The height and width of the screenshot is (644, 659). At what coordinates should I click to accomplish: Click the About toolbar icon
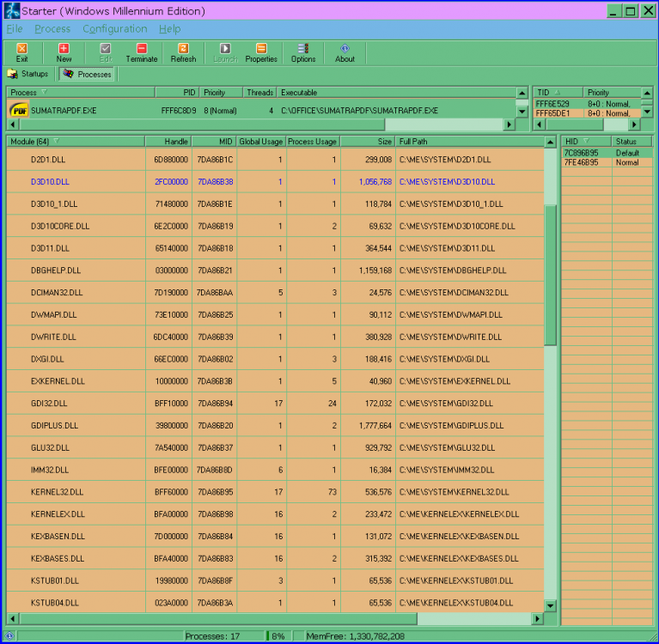pyautogui.click(x=345, y=52)
